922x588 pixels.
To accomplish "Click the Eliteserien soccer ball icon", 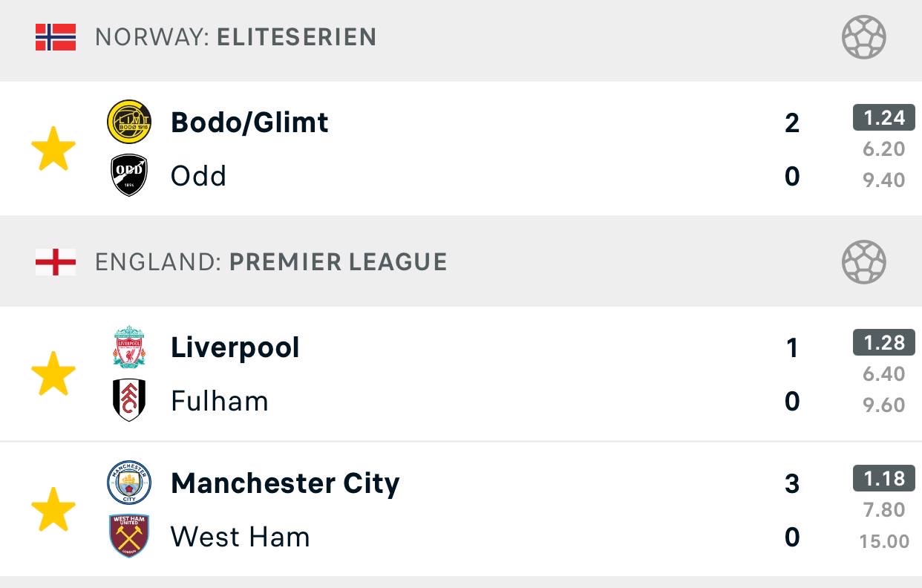I will click(x=864, y=37).
